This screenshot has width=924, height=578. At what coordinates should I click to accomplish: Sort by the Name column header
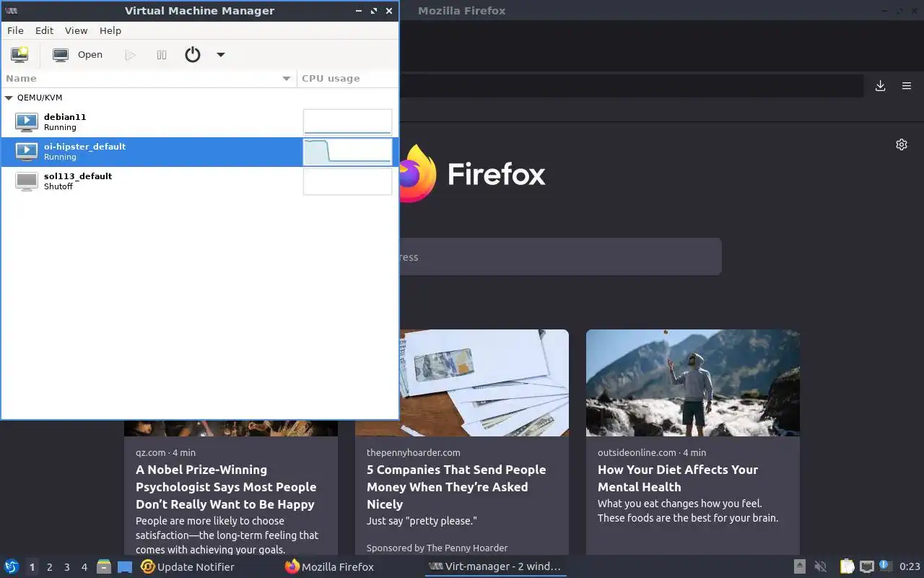(x=148, y=78)
